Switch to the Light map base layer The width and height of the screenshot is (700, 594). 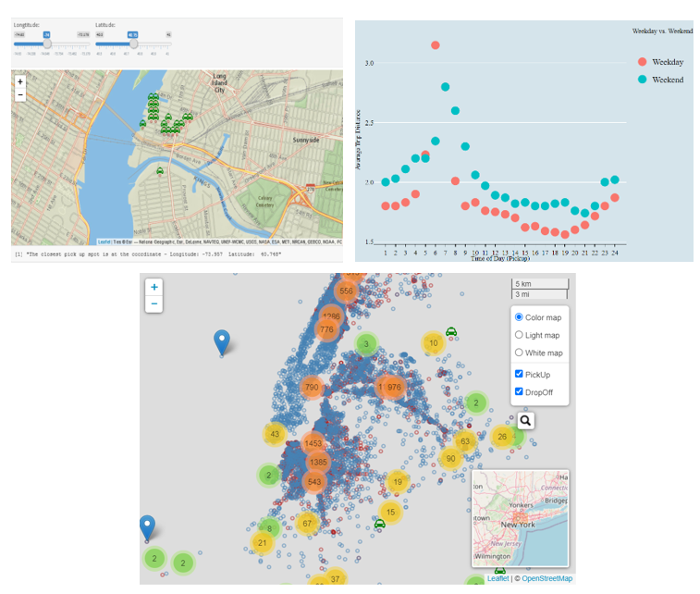pyautogui.click(x=519, y=335)
